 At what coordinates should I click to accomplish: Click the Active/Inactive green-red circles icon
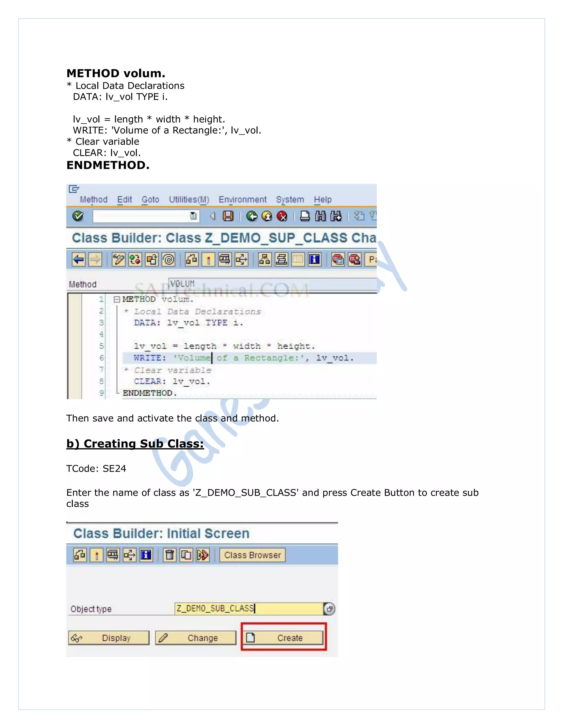[x=135, y=259]
